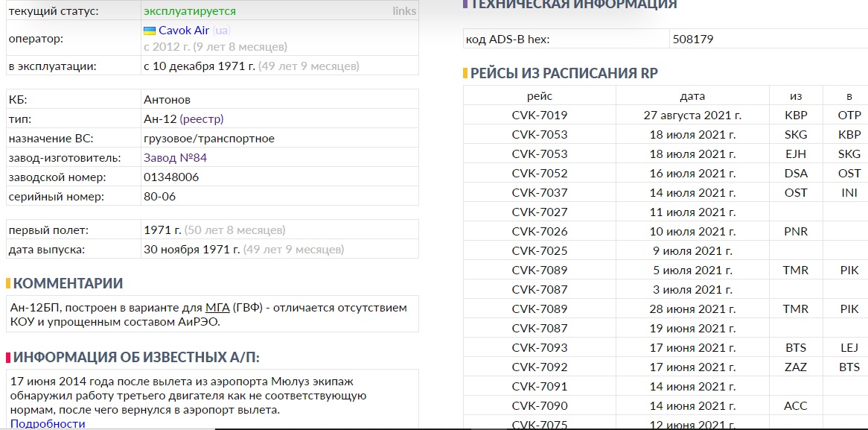Click origin ACC for CVK-7090
Viewport: 868px width, 430px height.
pos(796,405)
